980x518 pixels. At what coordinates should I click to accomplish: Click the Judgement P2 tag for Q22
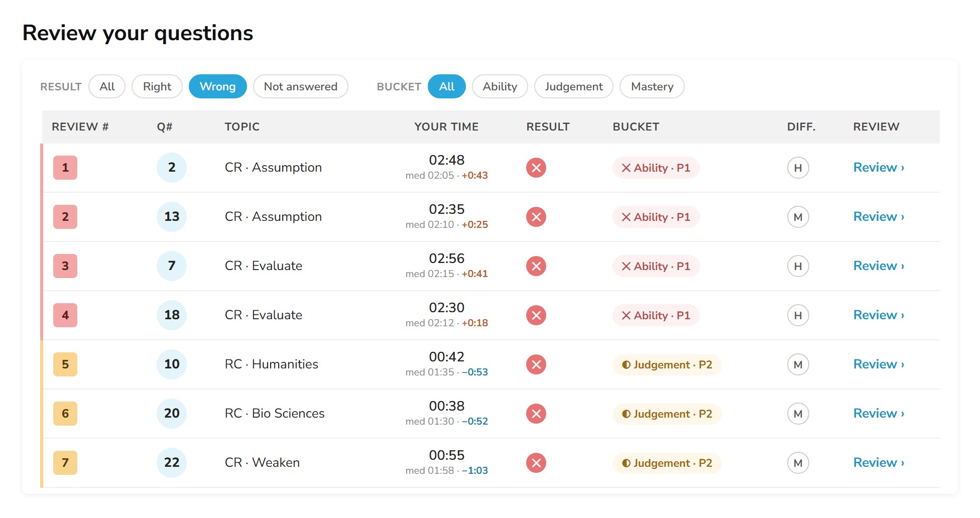pyautogui.click(x=667, y=463)
